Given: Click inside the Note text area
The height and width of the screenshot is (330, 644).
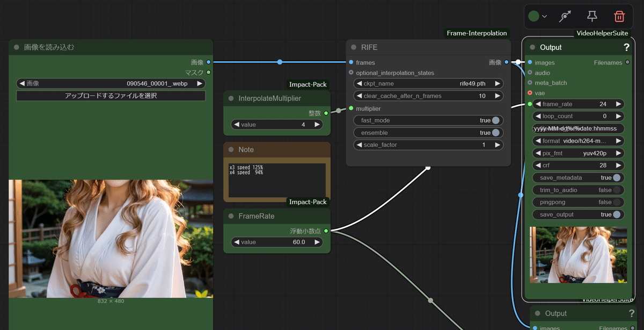Looking at the screenshot, I should pyautogui.click(x=277, y=181).
